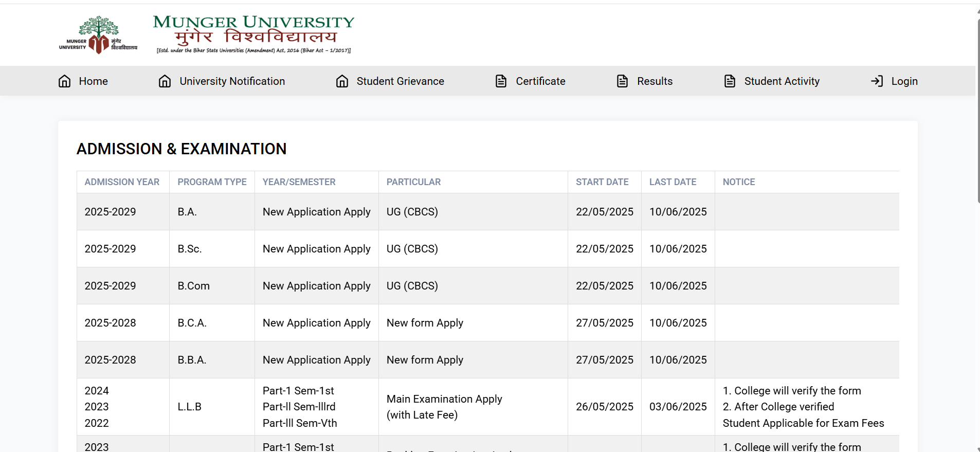Click the University Notification house icon
Viewport: 980px width, 452px height.
point(165,81)
